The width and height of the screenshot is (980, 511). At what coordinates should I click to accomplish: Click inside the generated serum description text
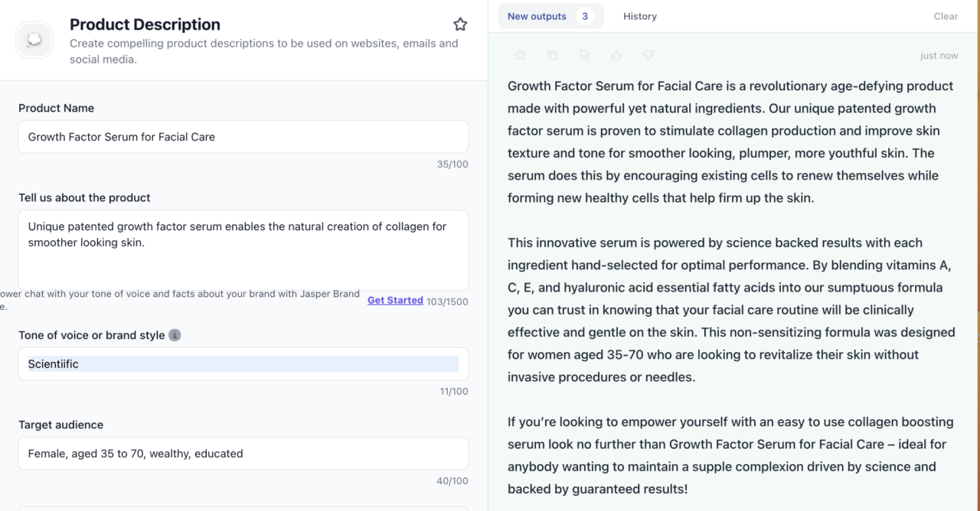click(727, 287)
